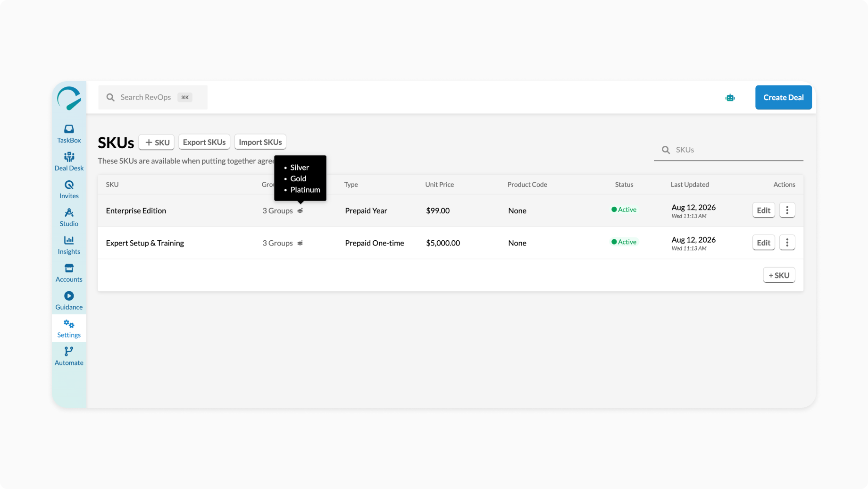Focus the Search RevOps field
This screenshot has width=868, height=489.
click(153, 97)
